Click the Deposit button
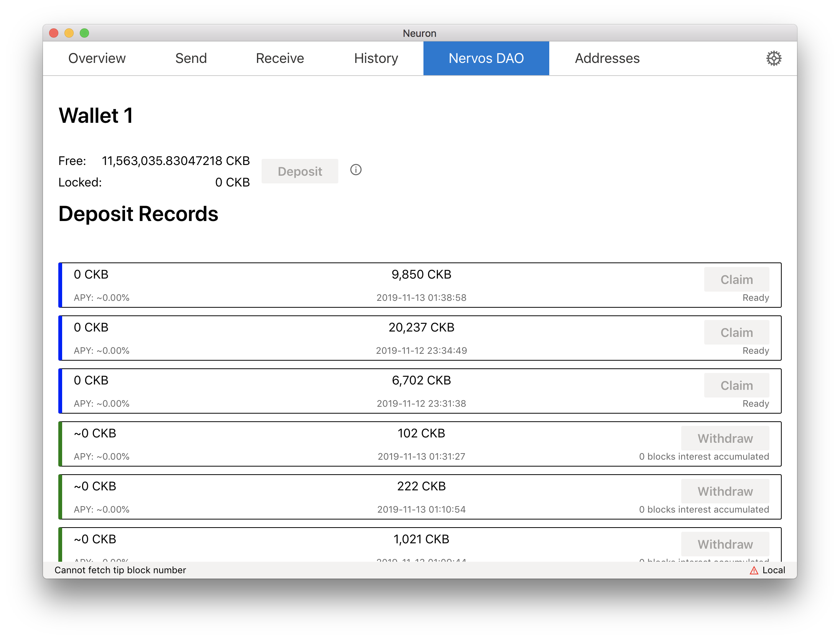This screenshot has height=640, width=840. [x=300, y=171]
